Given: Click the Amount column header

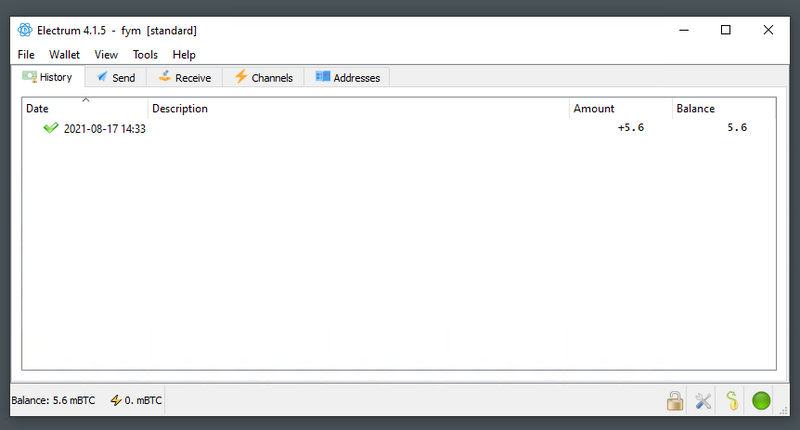Looking at the screenshot, I should pyautogui.click(x=620, y=108).
